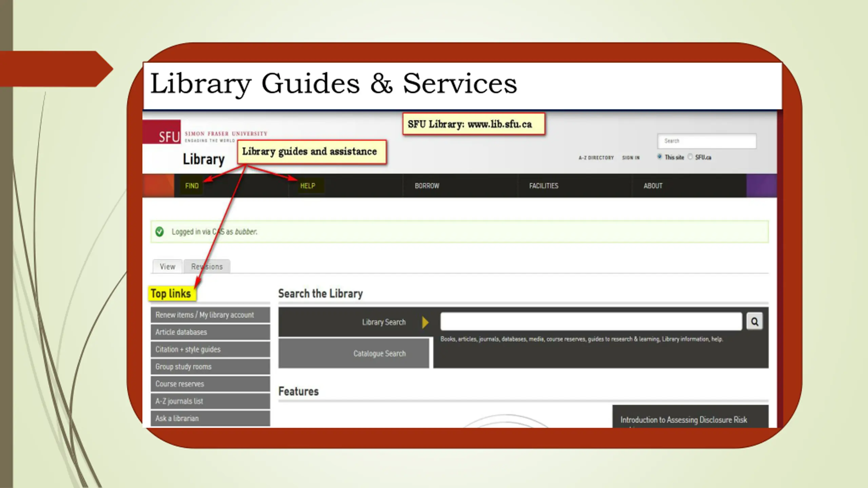The height and width of the screenshot is (488, 868).
Task: Open Citation + style guides link
Action: pyautogui.click(x=211, y=349)
